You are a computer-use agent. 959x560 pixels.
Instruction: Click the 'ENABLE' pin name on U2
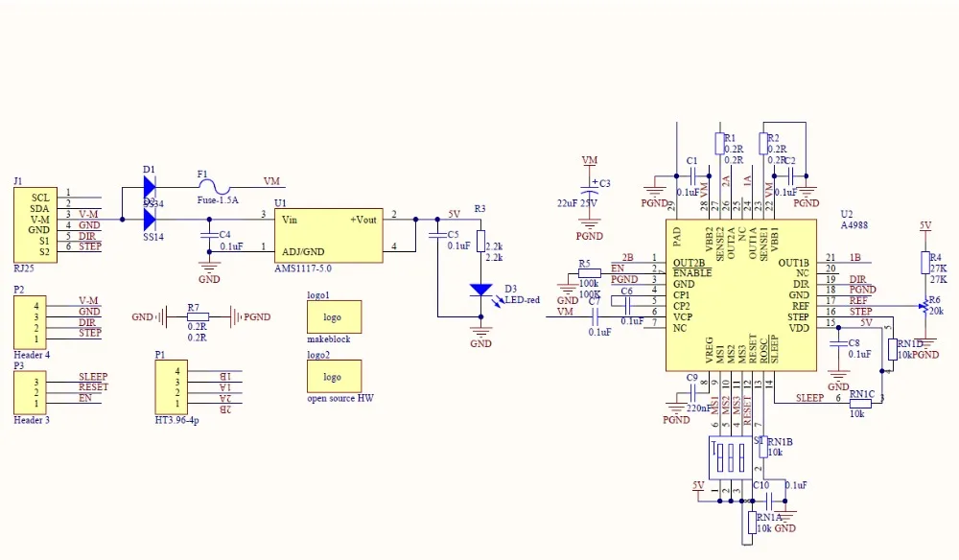click(x=692, y=273)
